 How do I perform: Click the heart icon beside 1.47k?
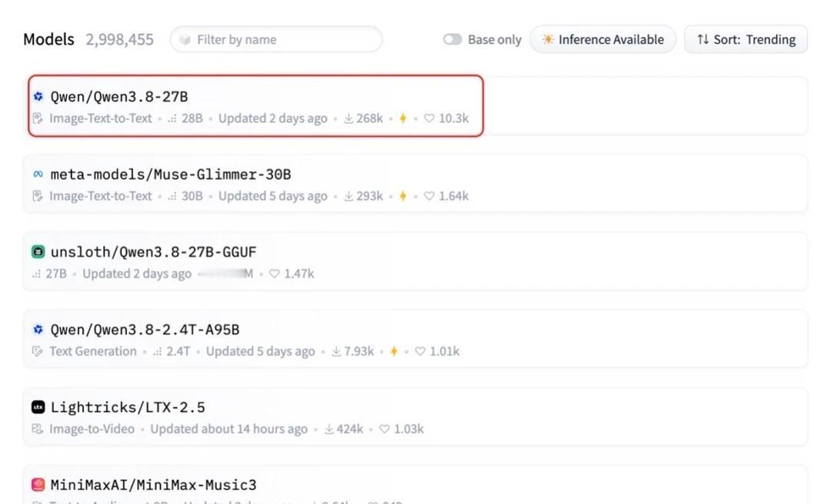pyautogui.click(x=275, y=273)
